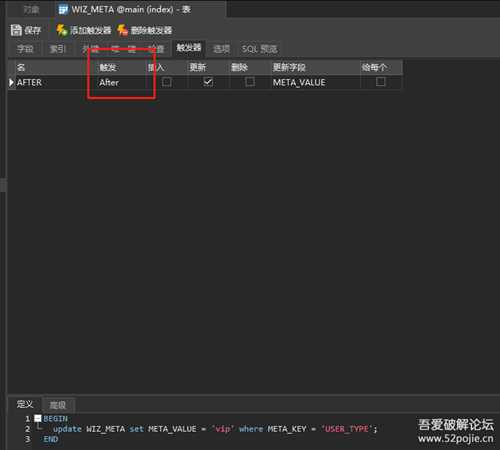Open the SQL Preview (SQL 预览) tab
The width and height of the screenshot is (500, 450).
259,49
